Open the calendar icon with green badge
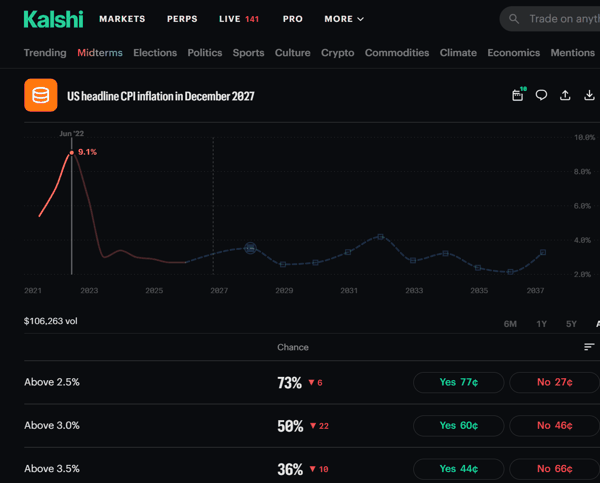Image resolution: width=600 pixels, height=483 pixels. coord(518,95)
